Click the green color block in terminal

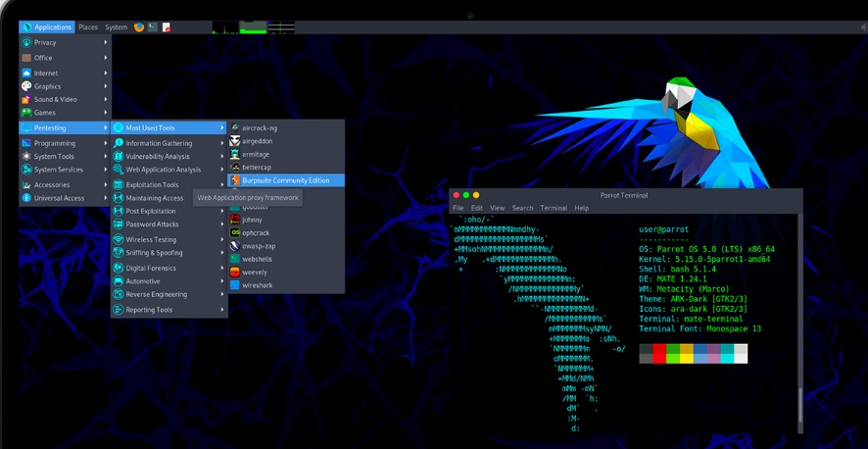point(673,354)
